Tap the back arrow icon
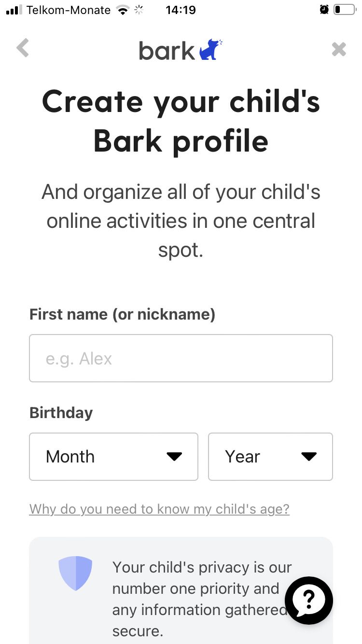 pyautogui.click(x=23, y=48)
